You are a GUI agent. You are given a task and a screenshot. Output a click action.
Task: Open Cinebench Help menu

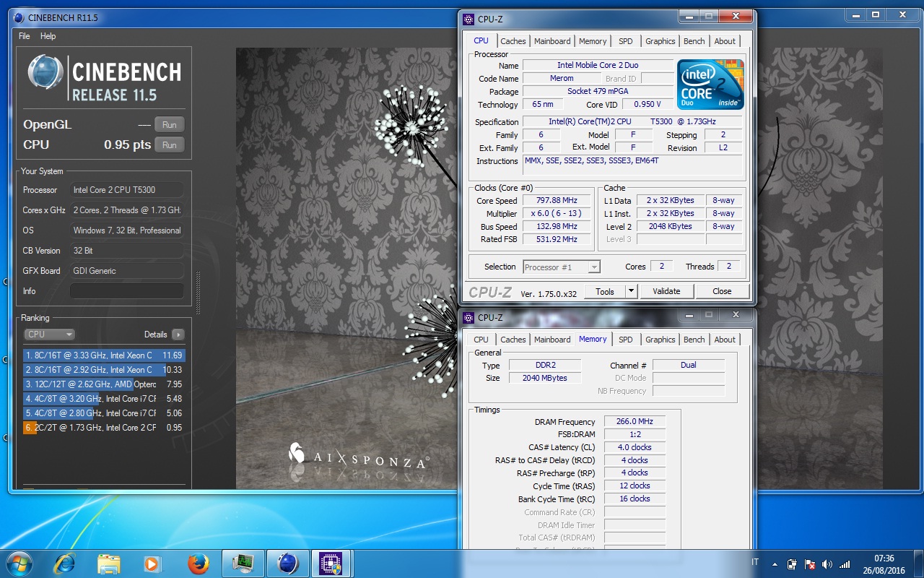48,36
